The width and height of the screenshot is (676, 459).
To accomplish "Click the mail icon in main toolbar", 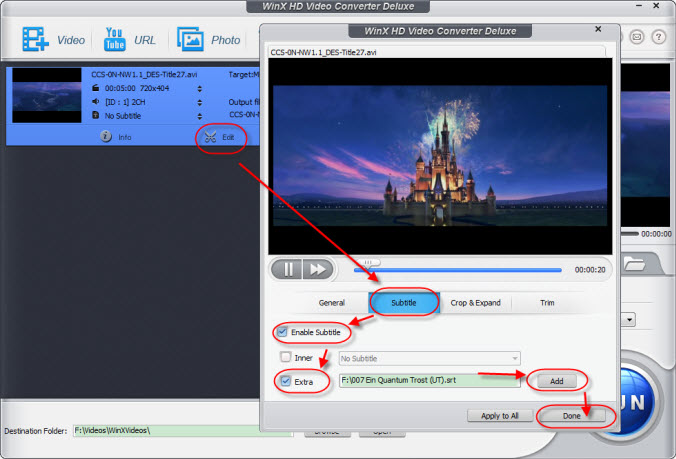I will [x=637, y=37].
